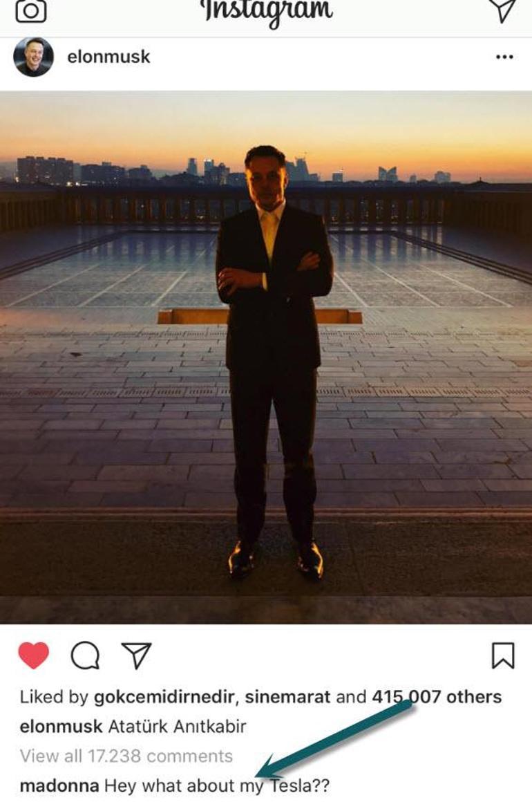Screen dimensions: 532x802
Task: Open elonmusk profile picture avatar
Action: click(33, 57)
